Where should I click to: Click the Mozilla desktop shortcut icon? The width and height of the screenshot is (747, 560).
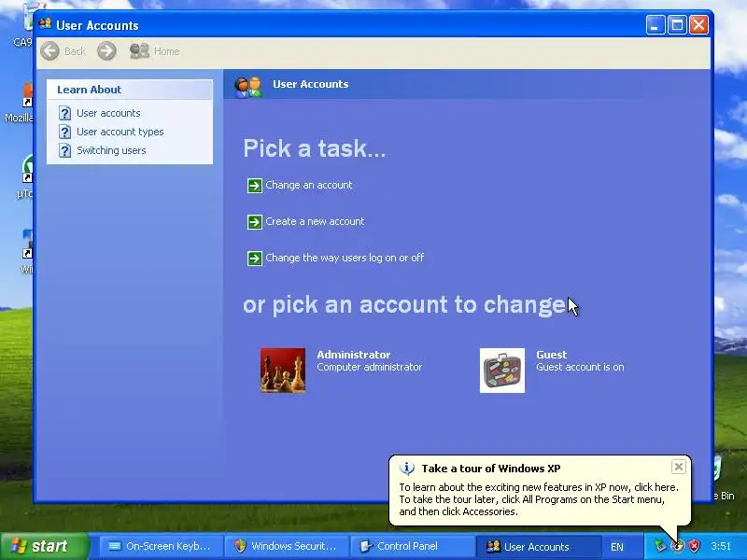pos(28,95)
